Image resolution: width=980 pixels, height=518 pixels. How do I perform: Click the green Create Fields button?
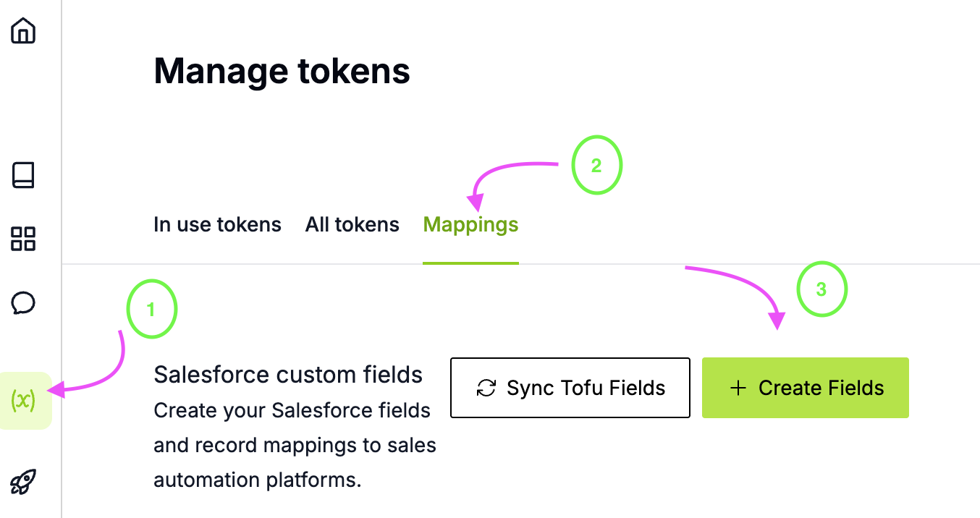point(805,388)
